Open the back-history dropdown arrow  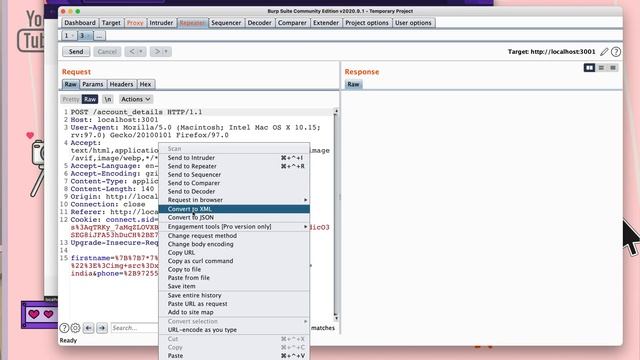click(x=141, y=52)
